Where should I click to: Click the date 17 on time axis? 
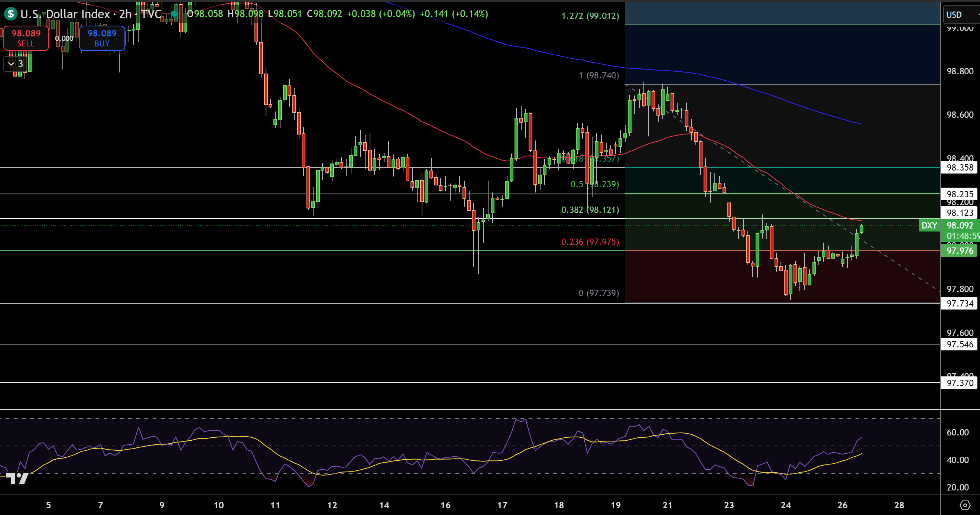click(x=502, y=505)
